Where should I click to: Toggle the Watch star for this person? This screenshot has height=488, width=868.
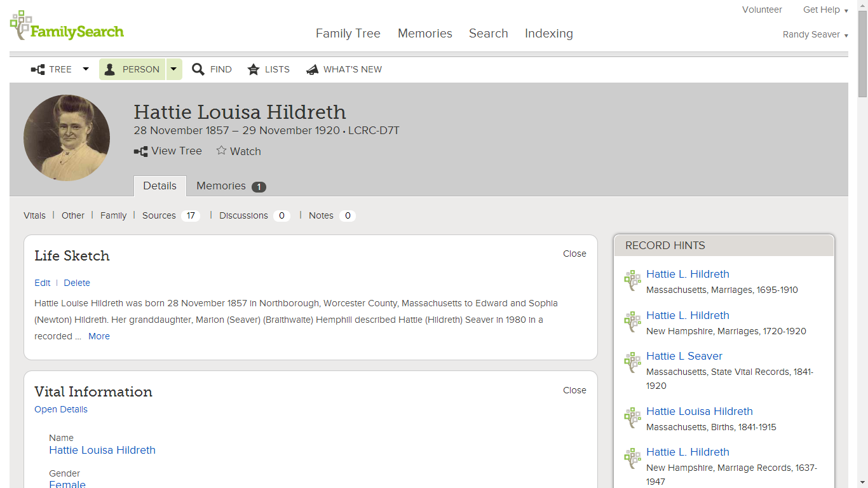[221, 151]
